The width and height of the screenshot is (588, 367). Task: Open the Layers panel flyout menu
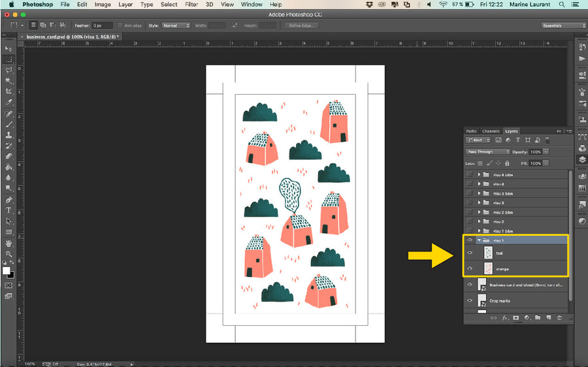[569, 131]
